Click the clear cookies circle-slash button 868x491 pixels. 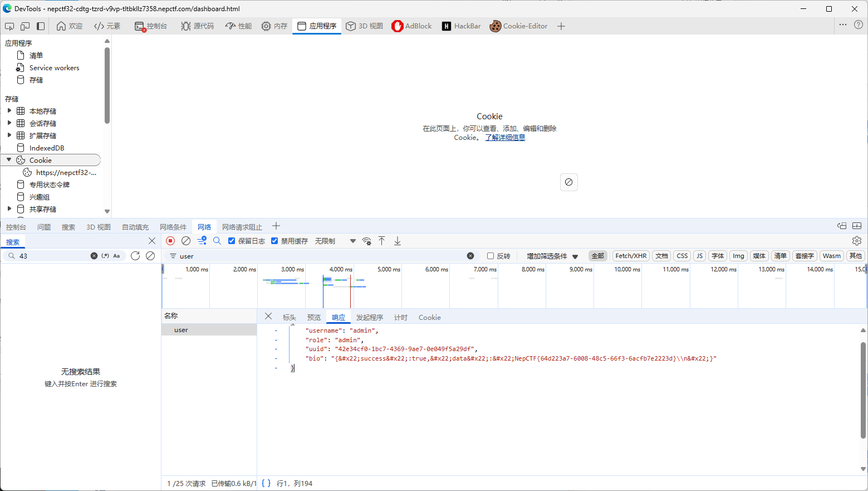tap(568, 182)
